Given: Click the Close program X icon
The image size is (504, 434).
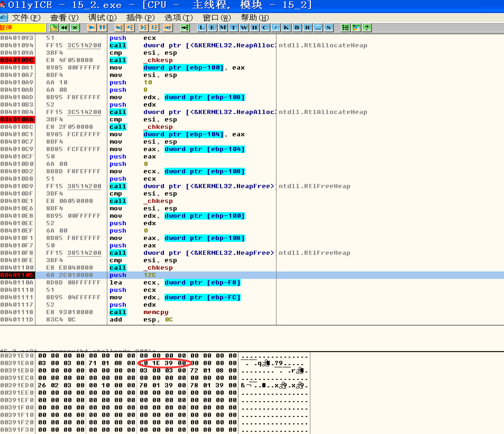Looking at the screenshot, I should point(75,28).
